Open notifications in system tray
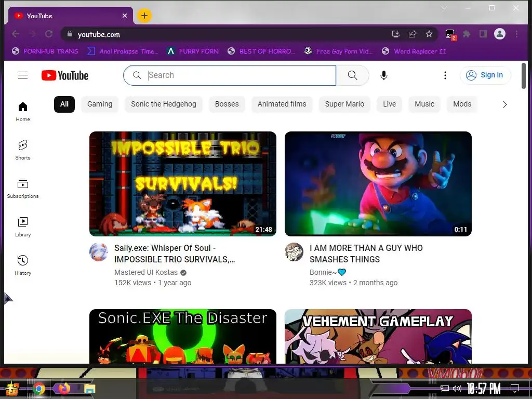 point(515,389)
